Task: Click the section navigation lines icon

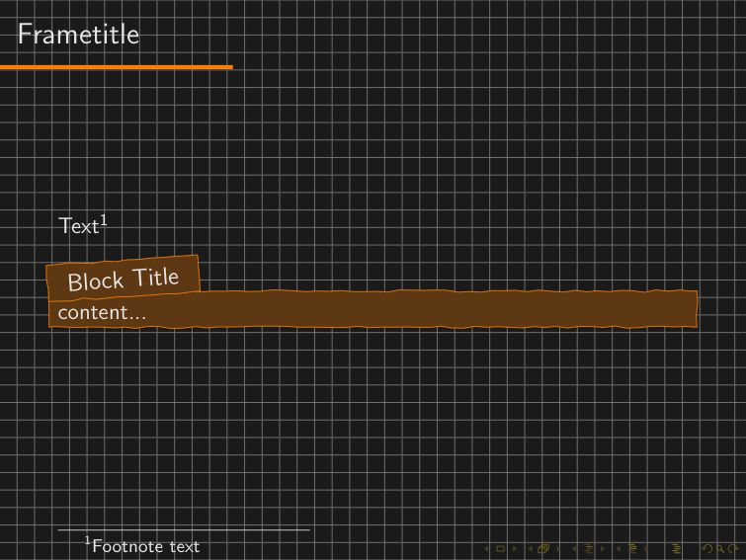Action: (632, 548)
